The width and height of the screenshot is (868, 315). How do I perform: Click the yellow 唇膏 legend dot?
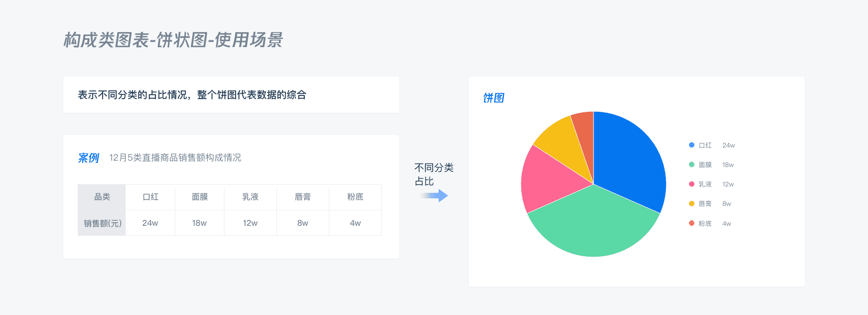coord(691,204)
